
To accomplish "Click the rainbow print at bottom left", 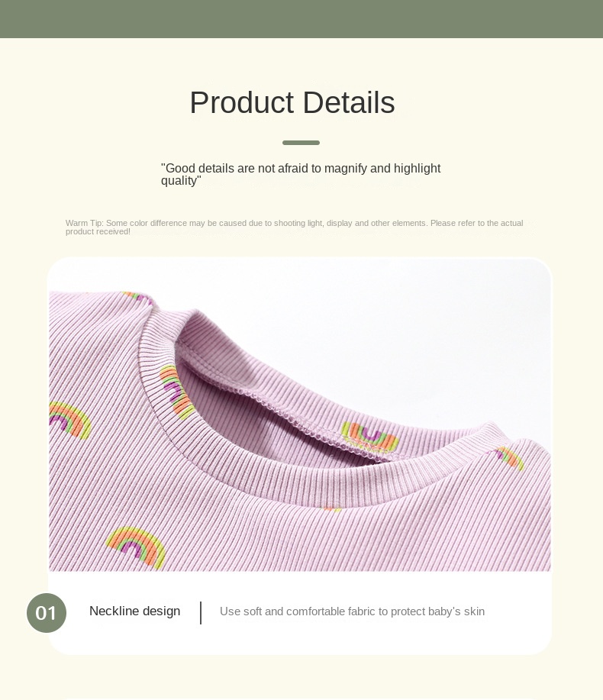I will point(136,547).
